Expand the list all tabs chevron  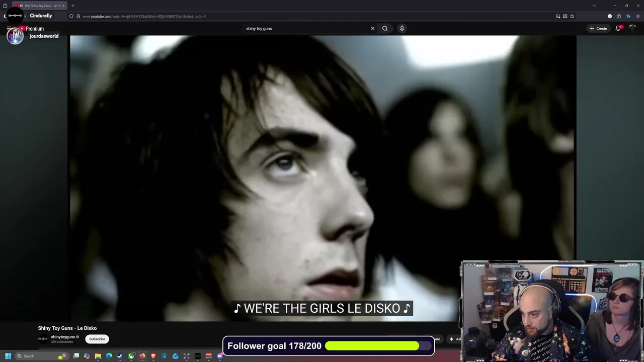click(594, 6)
